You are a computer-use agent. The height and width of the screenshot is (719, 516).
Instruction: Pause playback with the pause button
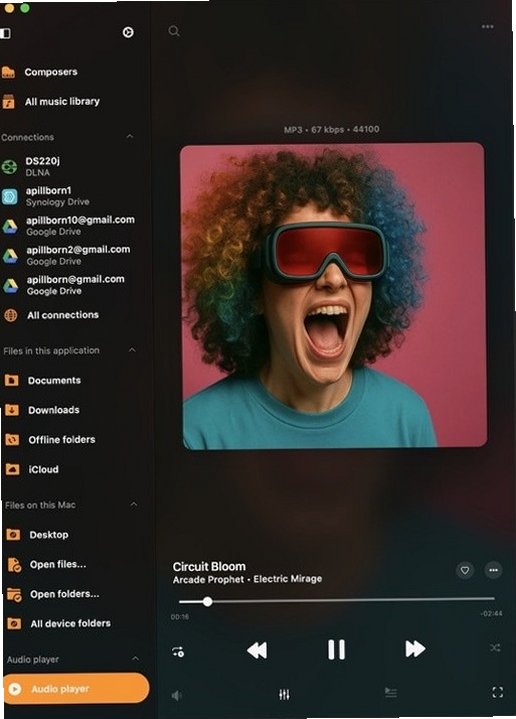pyautogui.click(x=336, y=649)
